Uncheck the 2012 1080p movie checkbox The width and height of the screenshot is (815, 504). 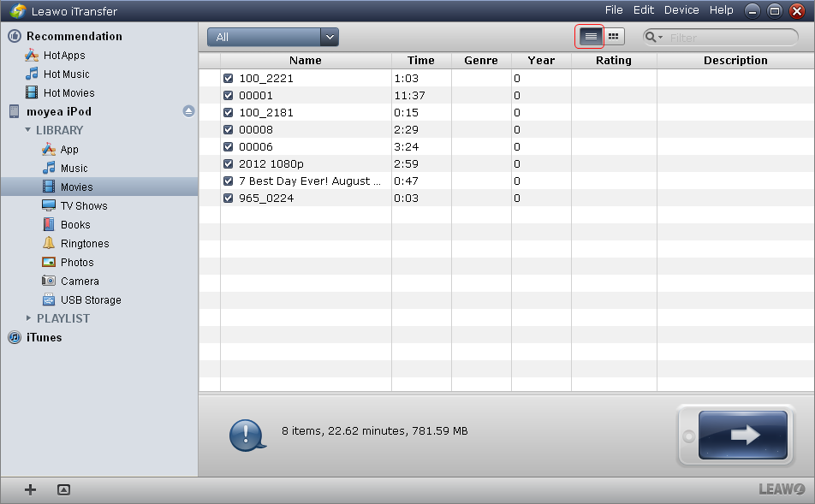[x=229, y=163]
